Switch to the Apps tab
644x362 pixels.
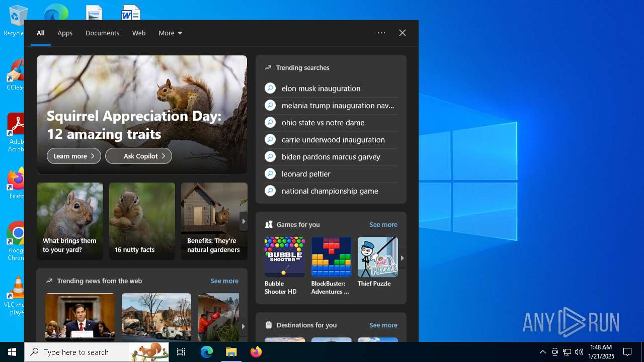pyautogui.click(x=65, y=33)
